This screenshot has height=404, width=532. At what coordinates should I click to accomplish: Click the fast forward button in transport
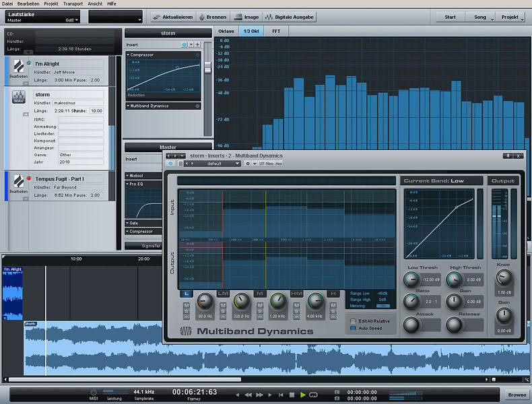[259, 395]
